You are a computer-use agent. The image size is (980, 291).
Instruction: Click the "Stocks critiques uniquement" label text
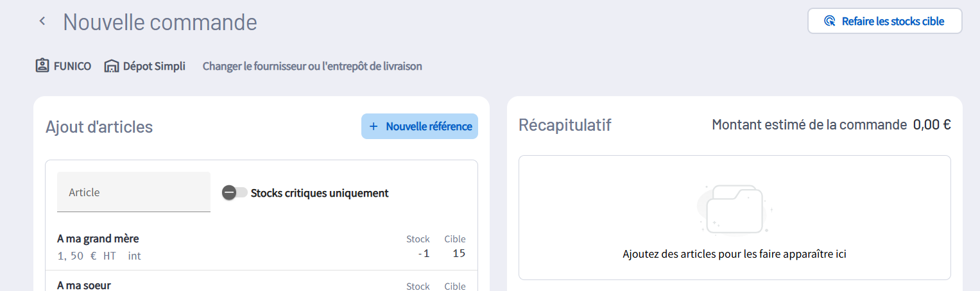tap(320, 193)
